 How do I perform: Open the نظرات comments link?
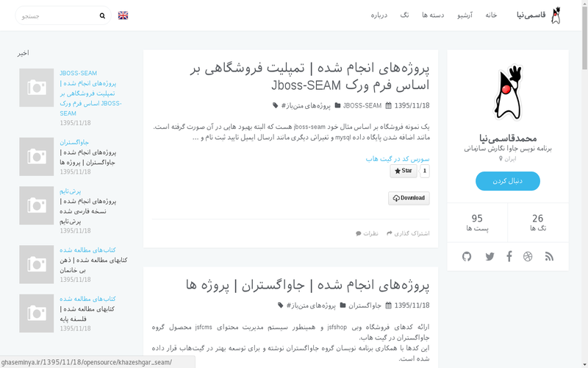[367, 233]
